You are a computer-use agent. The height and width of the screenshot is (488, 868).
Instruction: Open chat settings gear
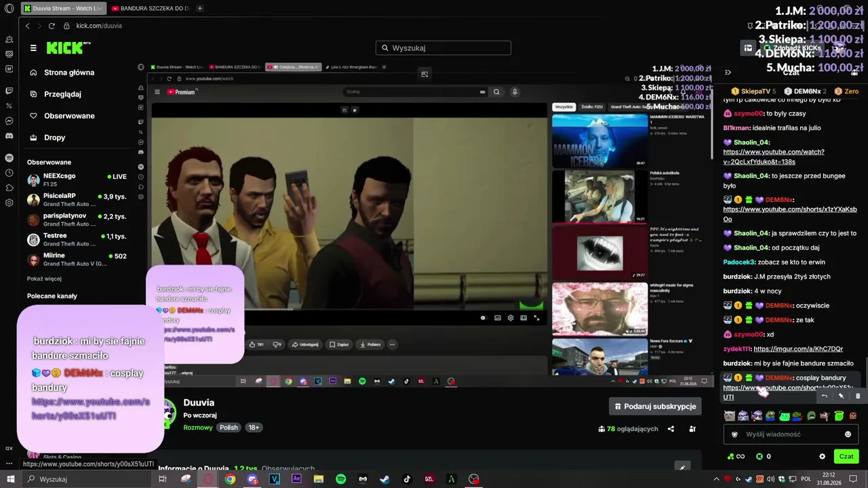pyautogui.click(x=823, y=457)
